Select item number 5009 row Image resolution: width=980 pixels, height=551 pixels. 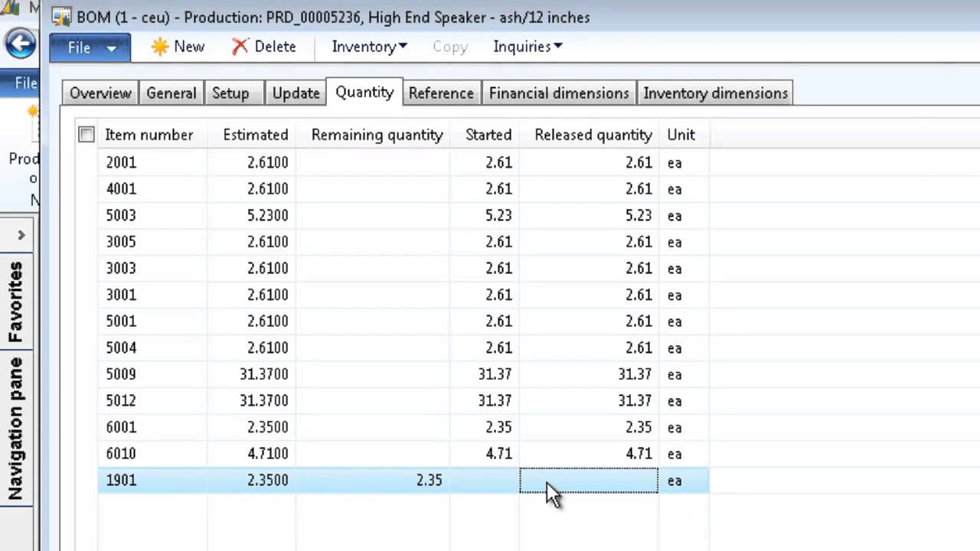coord(403,374)
